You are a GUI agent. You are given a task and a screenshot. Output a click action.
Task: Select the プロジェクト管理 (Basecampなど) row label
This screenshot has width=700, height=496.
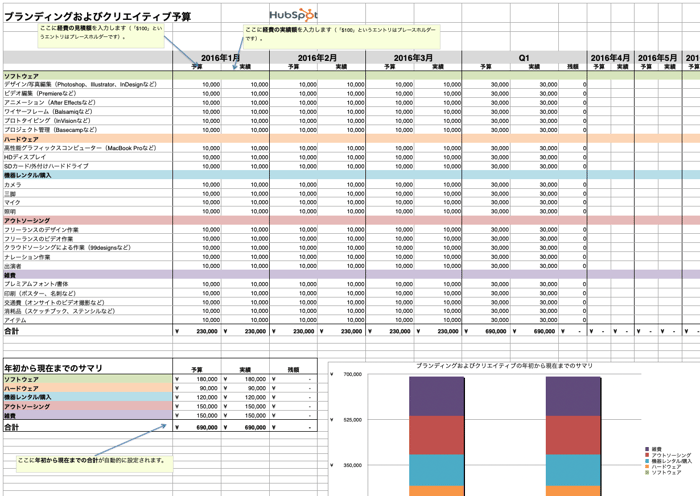tap(50, 130)
